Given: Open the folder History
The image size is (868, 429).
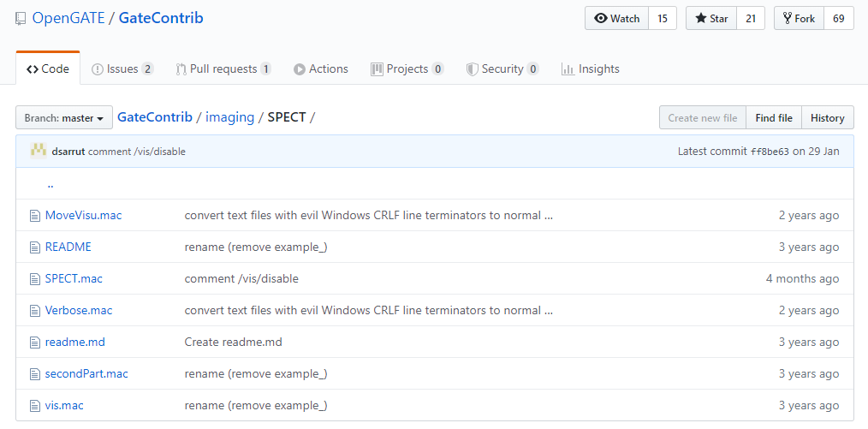Looking at the screenshot, I should [x=828, y=118].
